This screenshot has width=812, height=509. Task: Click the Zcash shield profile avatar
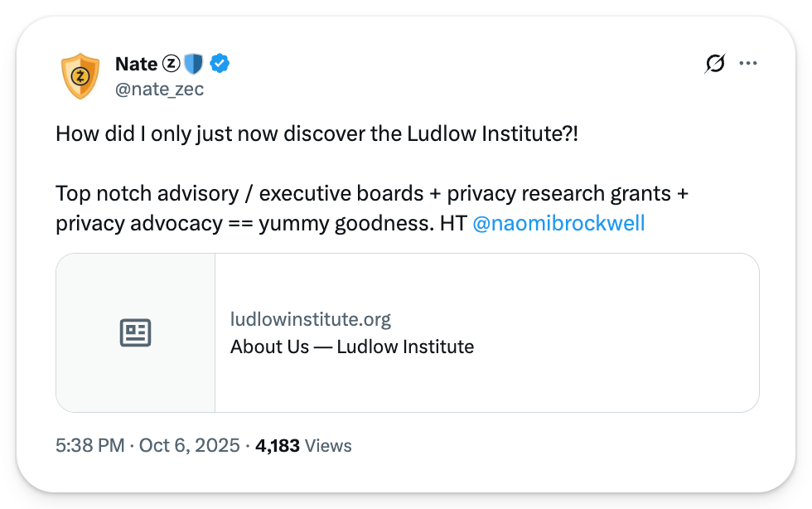[x=80, y=75]
